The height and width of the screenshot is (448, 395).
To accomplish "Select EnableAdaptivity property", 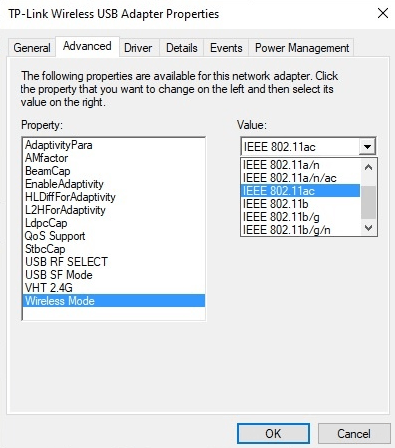I will (114, 184).
